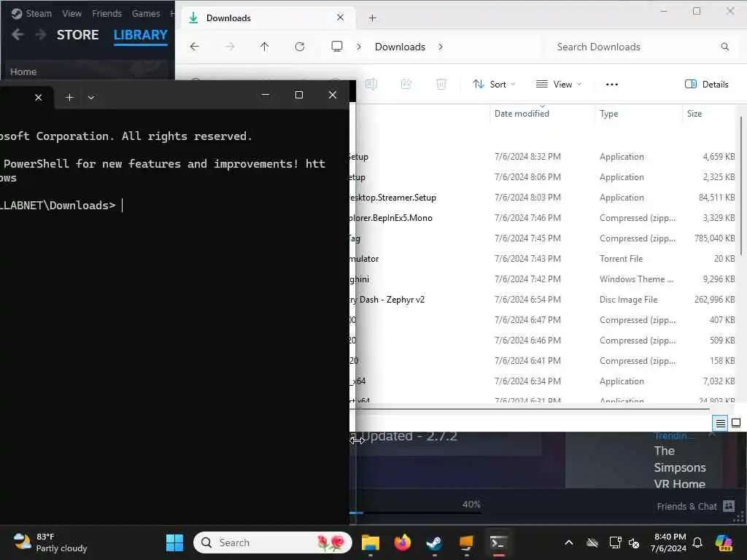Select the 785,040 KB compressed file
747x560 pixels.
point(543,238)
